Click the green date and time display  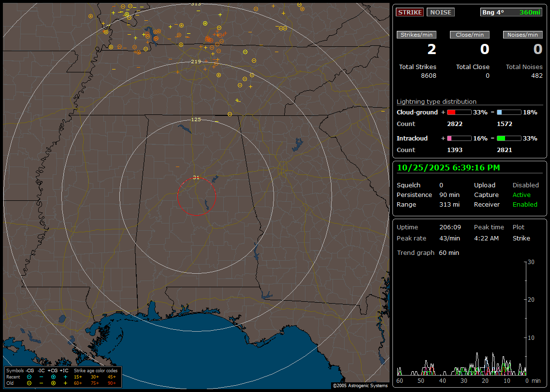448,168
